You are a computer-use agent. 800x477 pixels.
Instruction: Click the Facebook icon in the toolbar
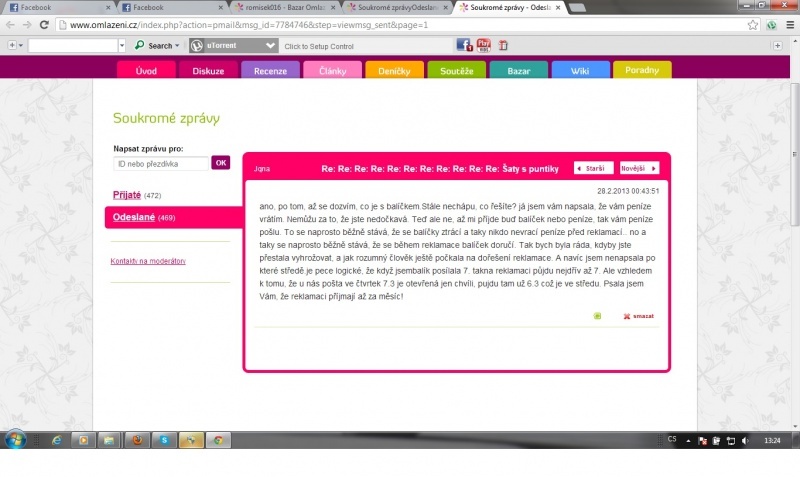(463, 45)
